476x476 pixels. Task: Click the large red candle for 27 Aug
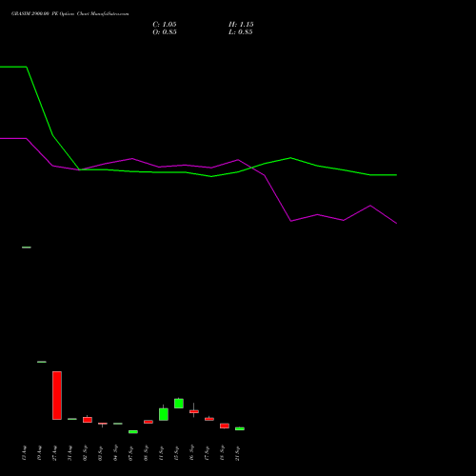pyautogui.click(x=57, y=395)
